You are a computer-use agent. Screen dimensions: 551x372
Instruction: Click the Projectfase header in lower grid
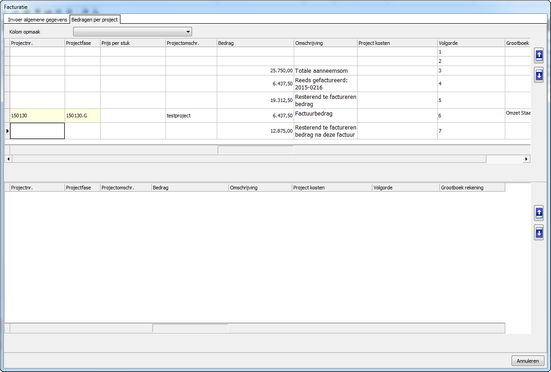click(x=82, y=188)
